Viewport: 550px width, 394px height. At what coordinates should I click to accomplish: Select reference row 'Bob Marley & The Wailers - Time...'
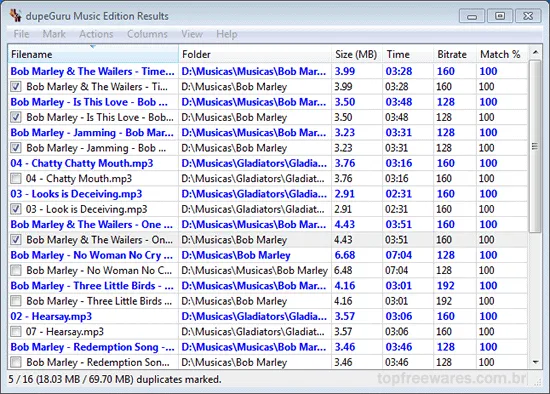click(268, 71)
